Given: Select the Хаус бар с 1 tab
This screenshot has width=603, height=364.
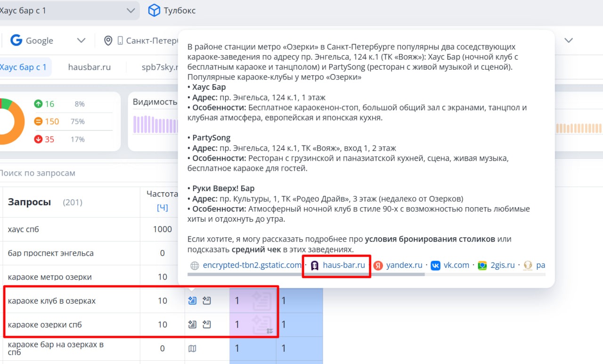Looking at the screenshot, I should 24,67.
